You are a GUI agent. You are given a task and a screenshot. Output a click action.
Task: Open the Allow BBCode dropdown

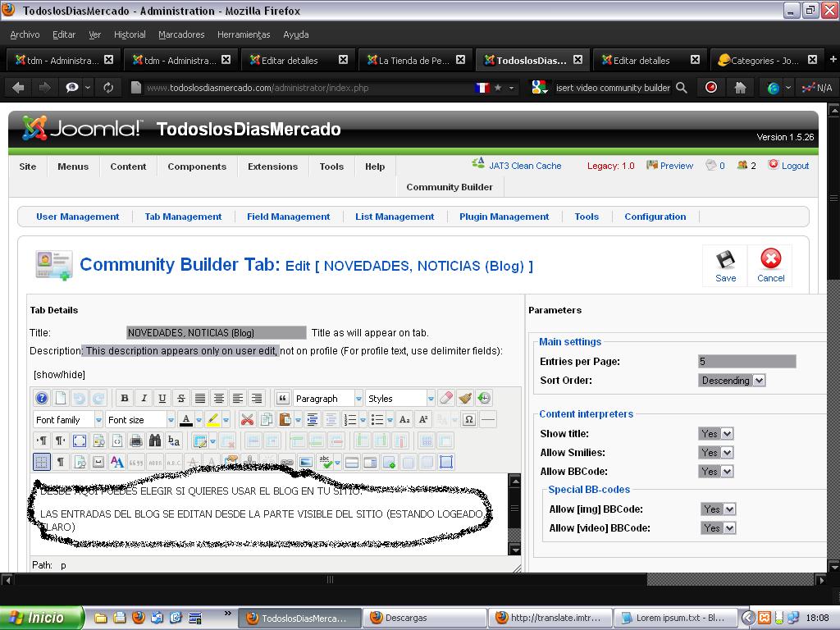pos(716,471)
